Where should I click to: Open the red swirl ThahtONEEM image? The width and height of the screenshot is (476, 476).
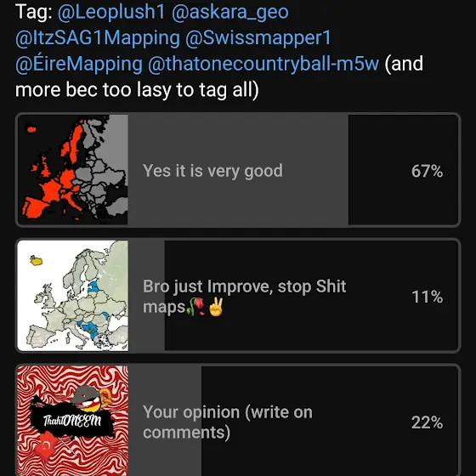(73, 421)
